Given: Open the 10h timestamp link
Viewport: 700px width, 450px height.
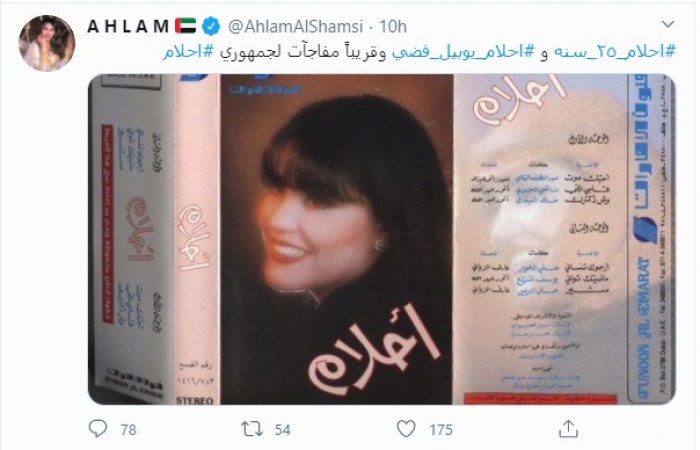Looking at the screenshot, I should pyautogui.click(x=393, y=27).
